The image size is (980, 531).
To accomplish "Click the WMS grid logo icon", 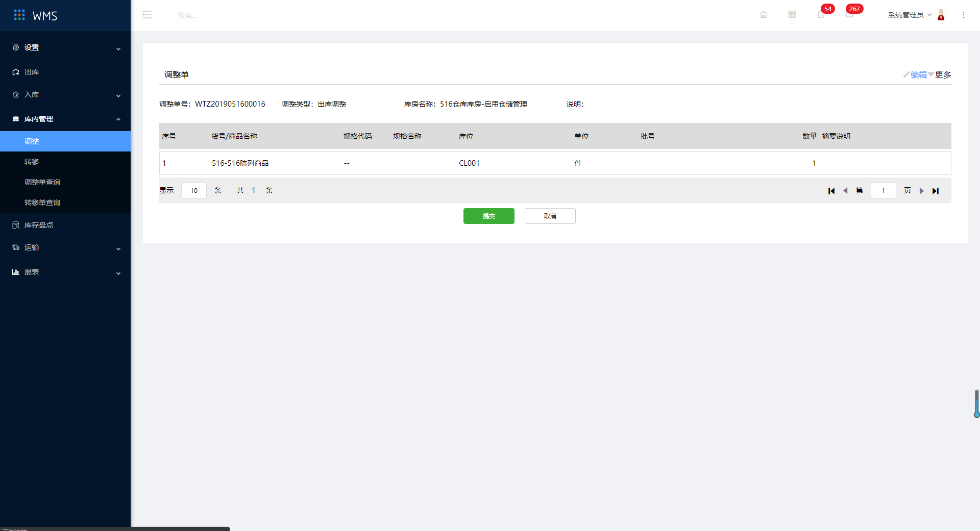I will coord(19,15).
